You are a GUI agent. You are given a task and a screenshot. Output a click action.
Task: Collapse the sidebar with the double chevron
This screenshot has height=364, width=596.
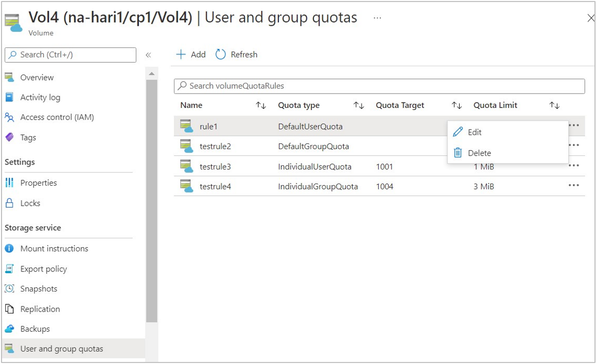148,55
